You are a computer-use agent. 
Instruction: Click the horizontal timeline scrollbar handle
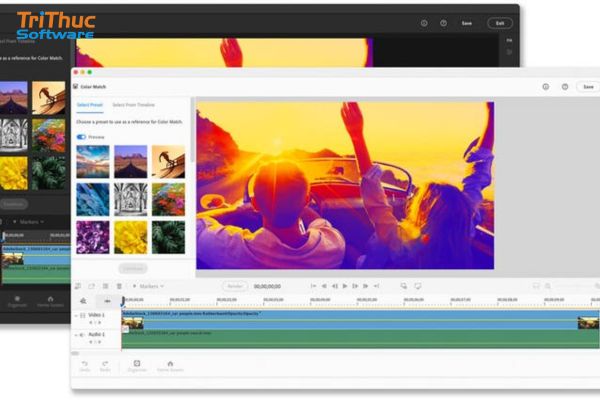coord(75,353)
